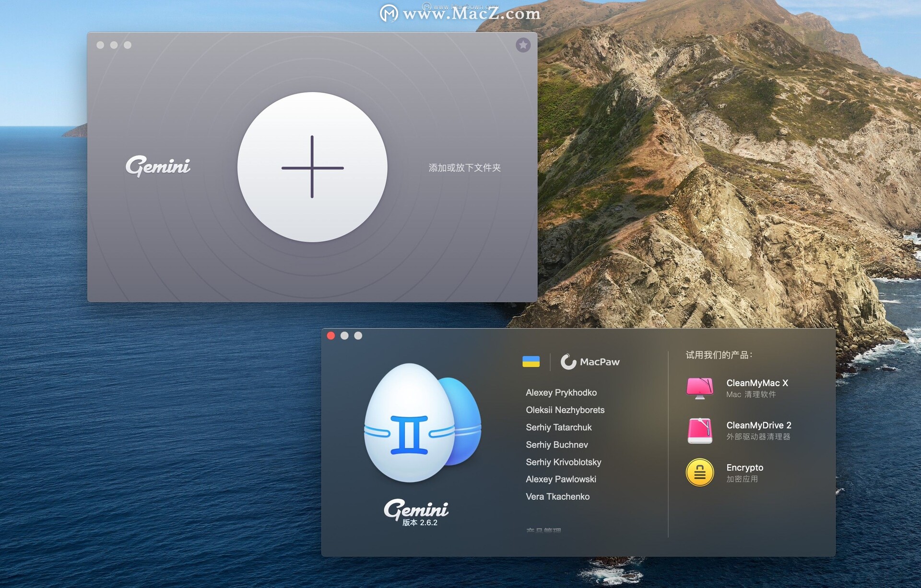
Task: Click the big plus button to add folder
Action: 312,167
